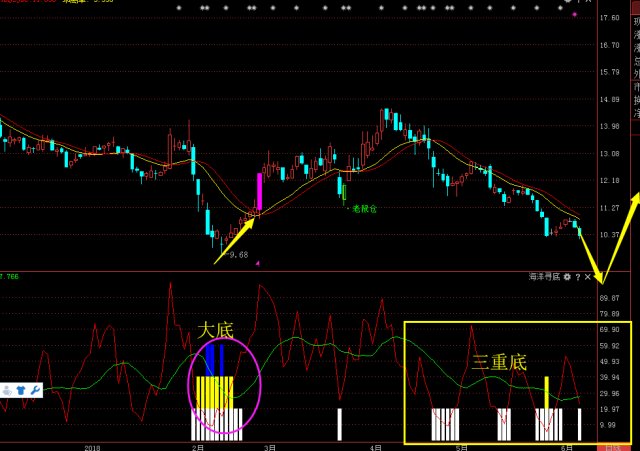Viewport: 640px width, 451px height.
Task: Click the 三重底 annotation text
Action: click(x=498, y=361)
